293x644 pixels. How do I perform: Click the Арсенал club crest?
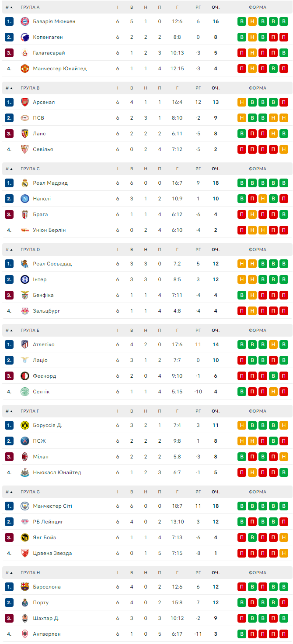[x=25, y=102]
